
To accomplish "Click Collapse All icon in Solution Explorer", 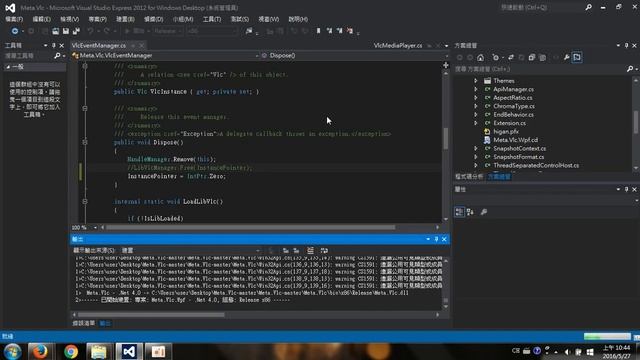I will tap(532, 58).
